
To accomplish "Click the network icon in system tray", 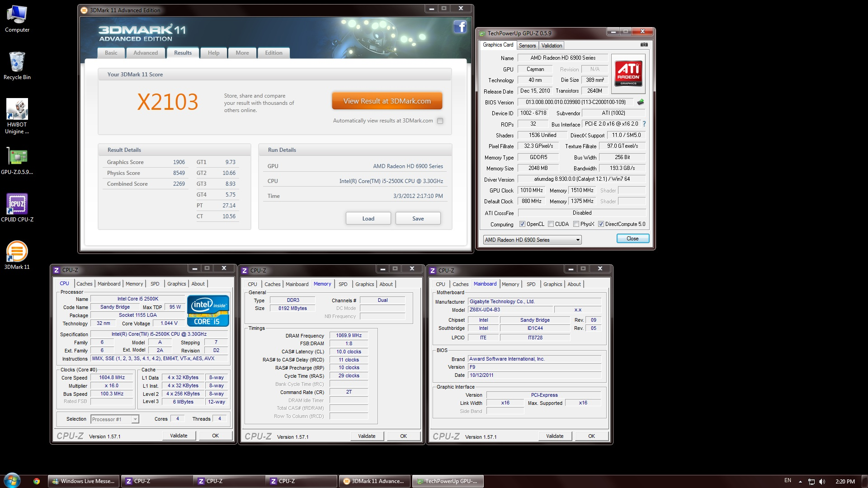I will 811,481.
